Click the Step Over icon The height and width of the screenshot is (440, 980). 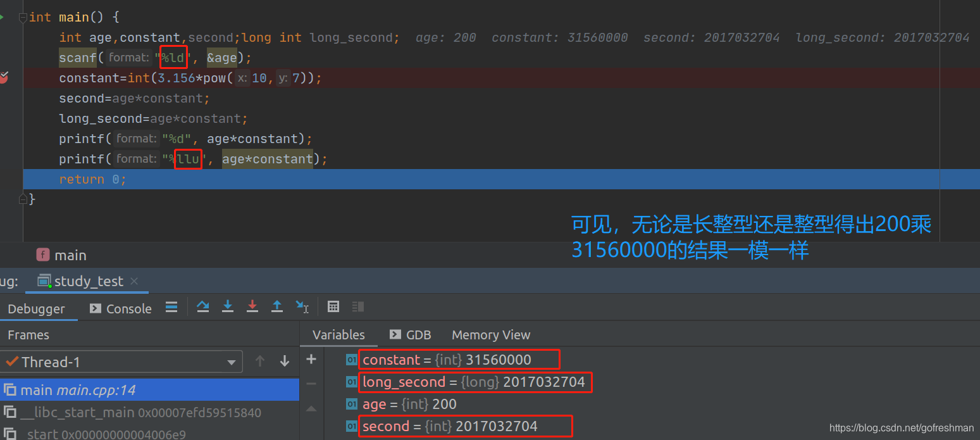(x=203, y=306)
